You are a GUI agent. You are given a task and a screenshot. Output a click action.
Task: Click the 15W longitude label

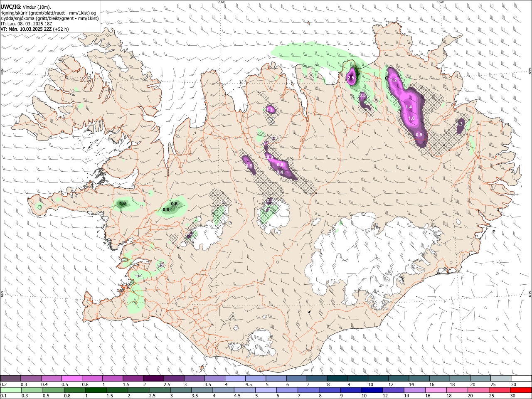[441, 2]
